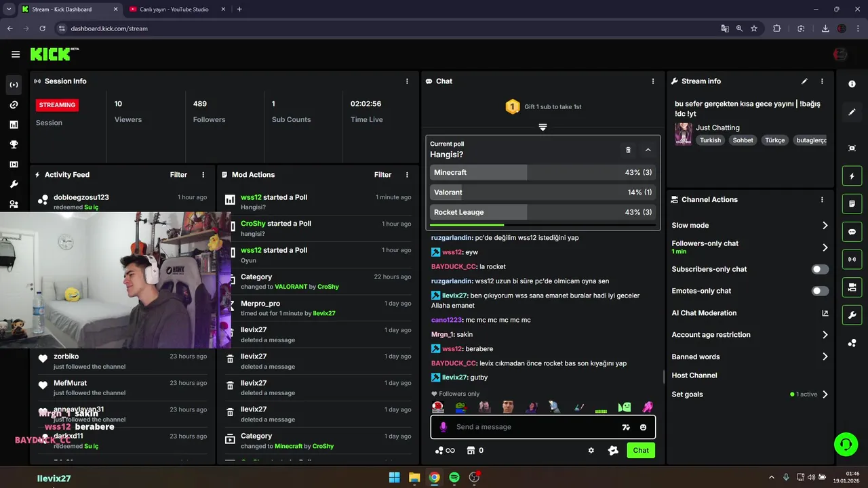Open AI Chat Moderation external link

(x=825, y=313)
